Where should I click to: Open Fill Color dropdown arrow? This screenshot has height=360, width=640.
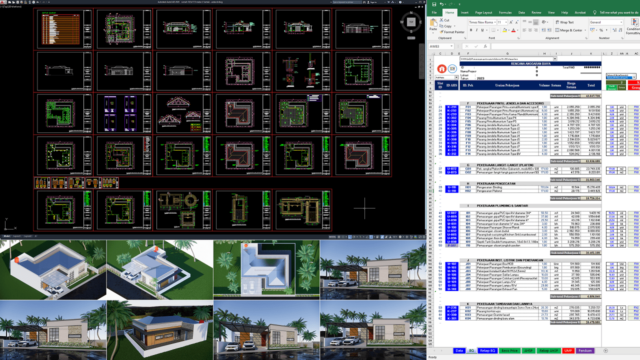coord(509,30)
